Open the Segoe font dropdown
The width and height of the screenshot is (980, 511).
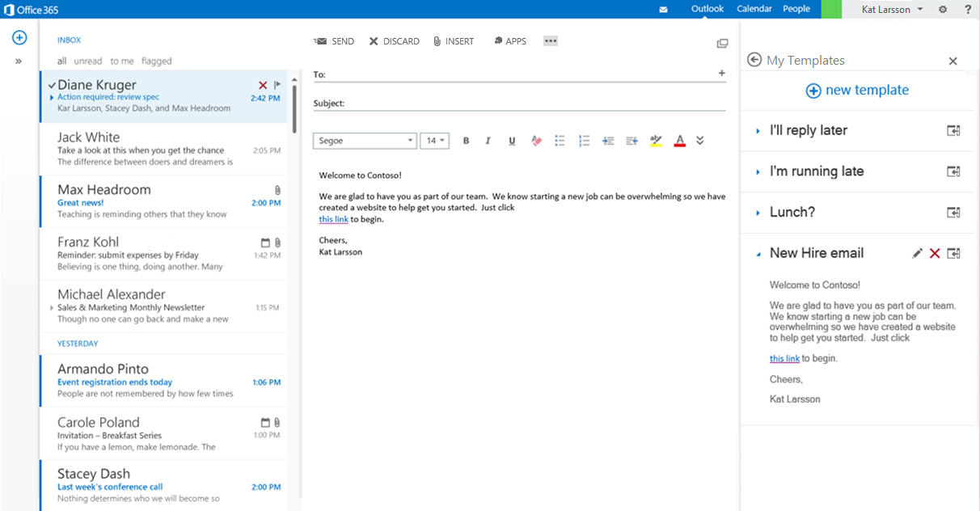(365, 141)
